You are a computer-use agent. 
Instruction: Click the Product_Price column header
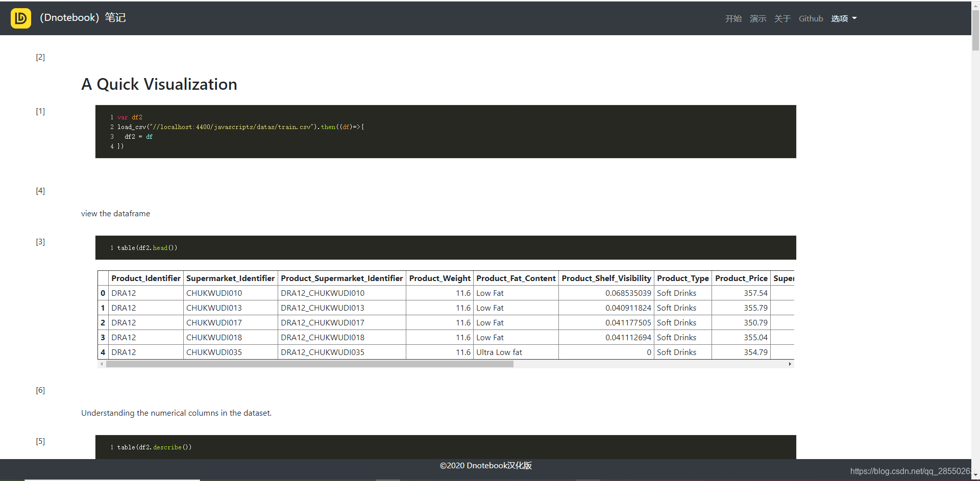click(741, 278)
